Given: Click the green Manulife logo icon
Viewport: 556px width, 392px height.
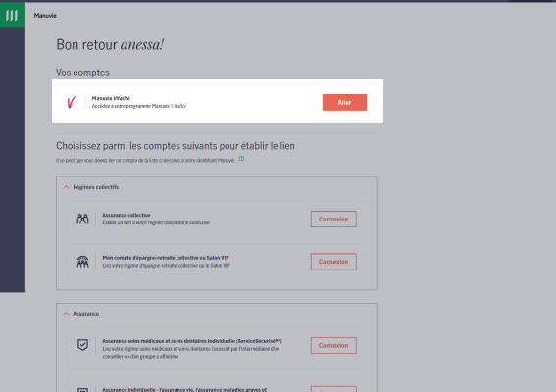Looking at the screenshot, I should pos(12,16).
